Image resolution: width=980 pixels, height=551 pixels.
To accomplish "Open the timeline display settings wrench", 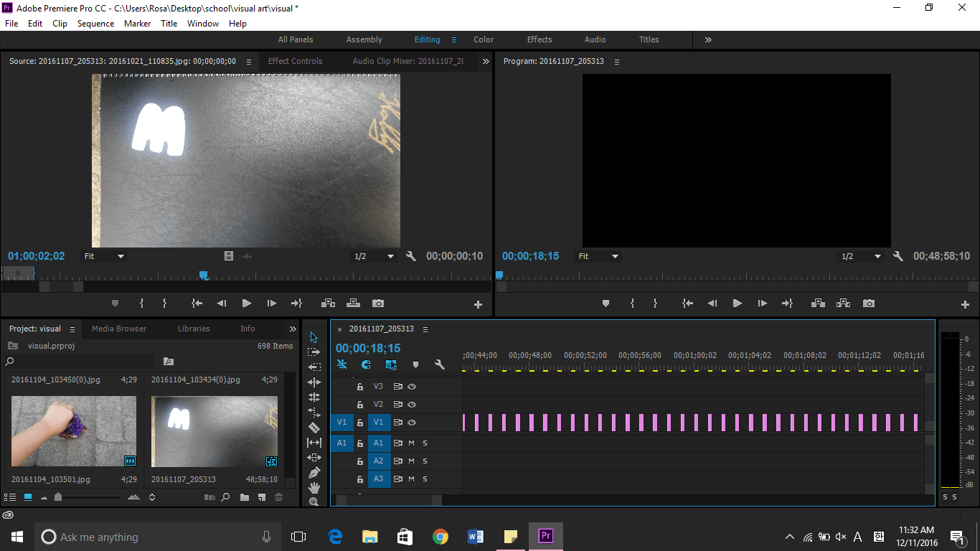I will (x=439, y=364).
